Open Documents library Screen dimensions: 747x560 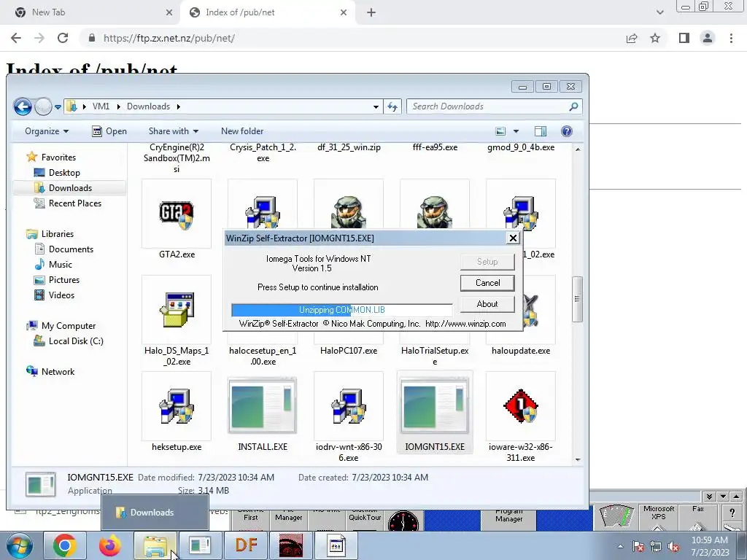(x=71, y=249)
